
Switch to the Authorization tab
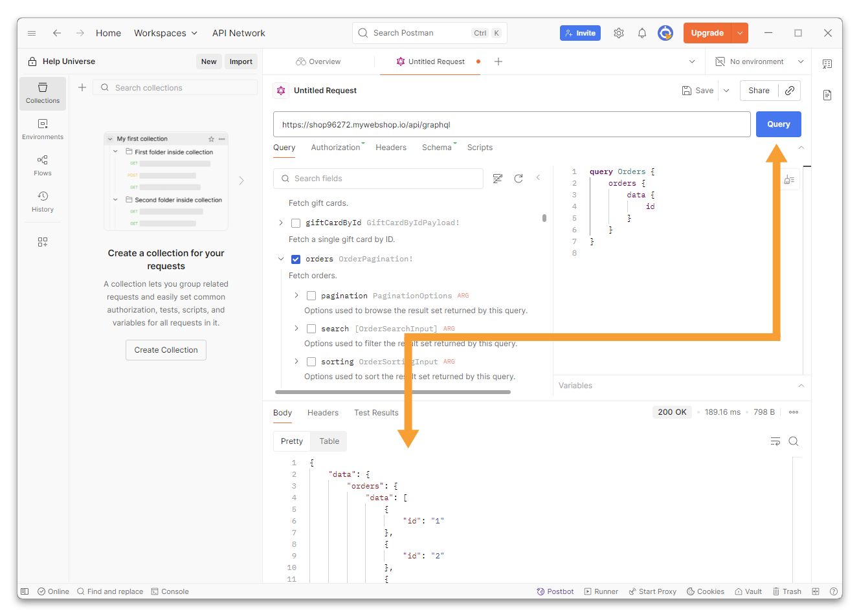pos(335,148)
